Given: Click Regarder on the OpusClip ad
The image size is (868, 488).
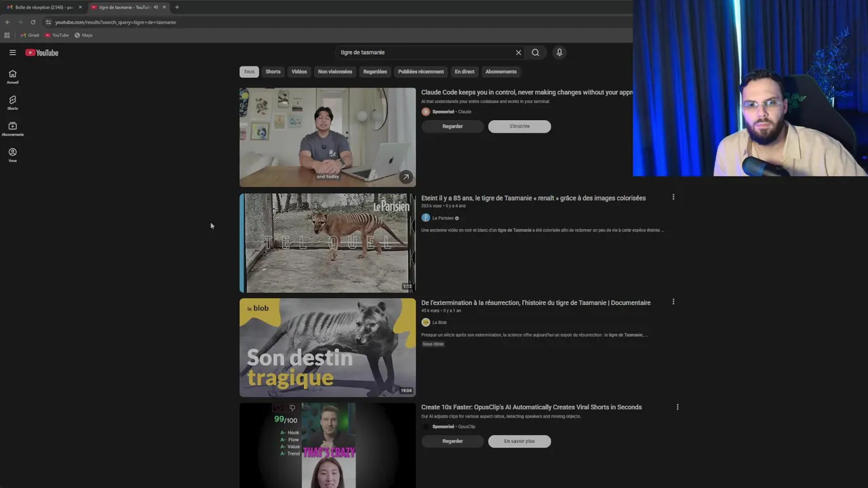Looking at the screenshot, I should [x=452, y=441].
